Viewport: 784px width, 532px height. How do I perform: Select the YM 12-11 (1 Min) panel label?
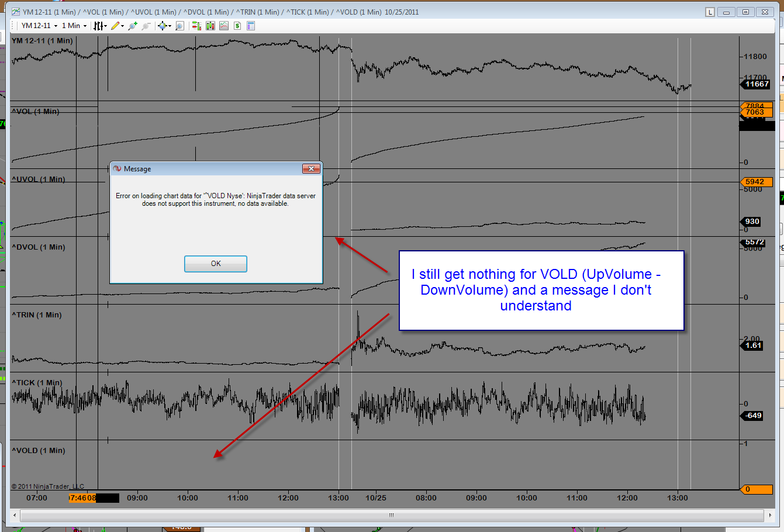42,41
